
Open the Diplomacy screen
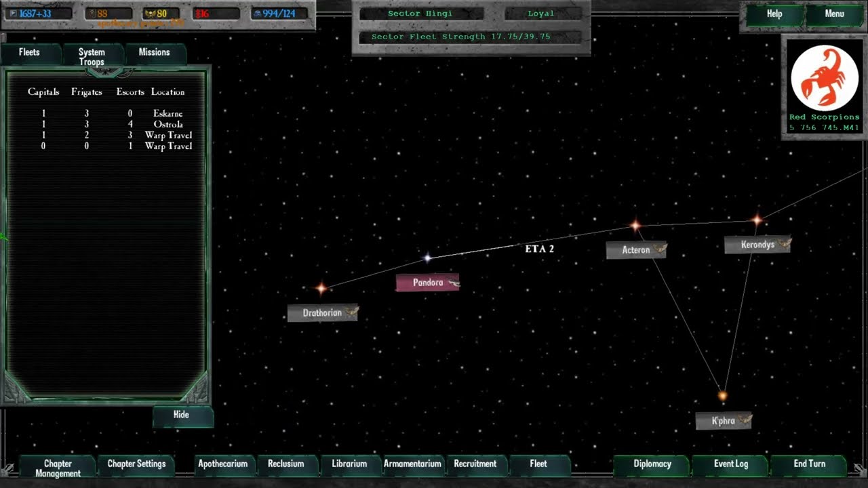[x=652, y=466]
